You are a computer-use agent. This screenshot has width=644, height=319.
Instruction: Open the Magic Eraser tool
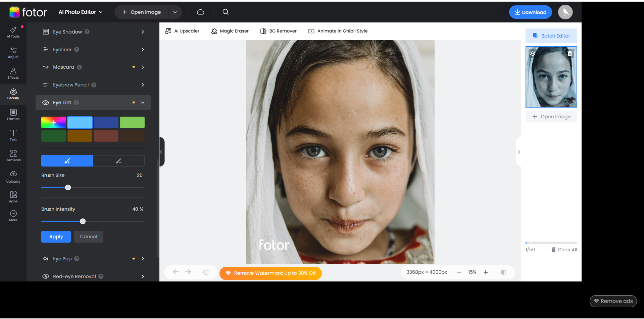(230, 31)
